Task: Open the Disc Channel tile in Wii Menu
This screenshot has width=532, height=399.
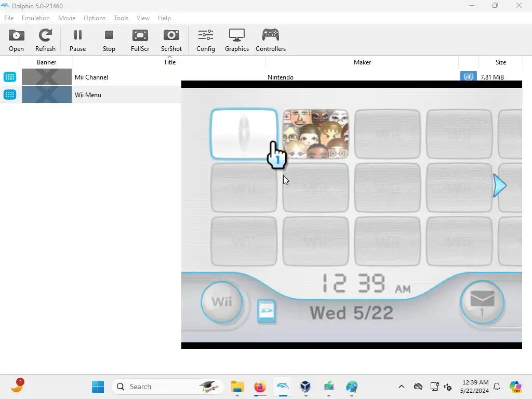Action: click(x=244, y=134)
